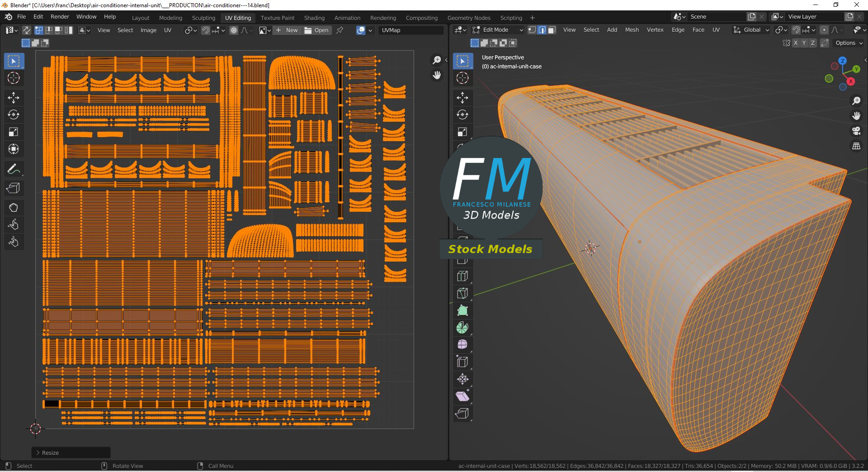This screenshot has height=472, width=868.
Task: Enable X axis mirror toggle
Action: (795, 43)
